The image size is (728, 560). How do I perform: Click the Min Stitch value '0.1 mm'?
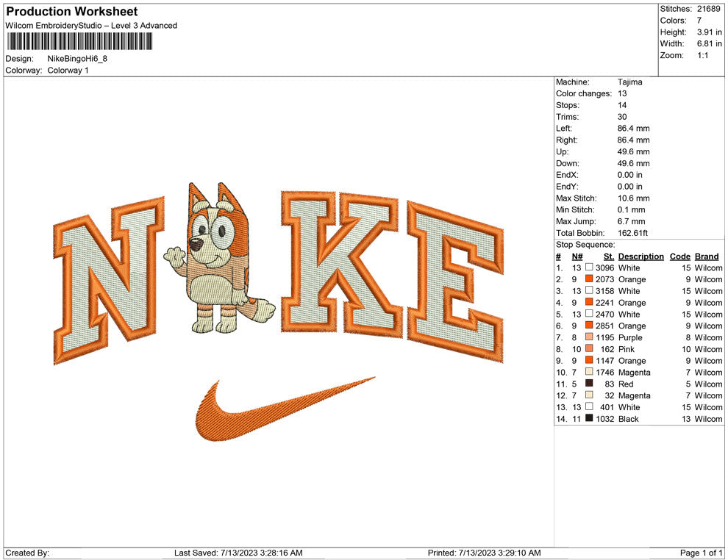pos(632,209)
